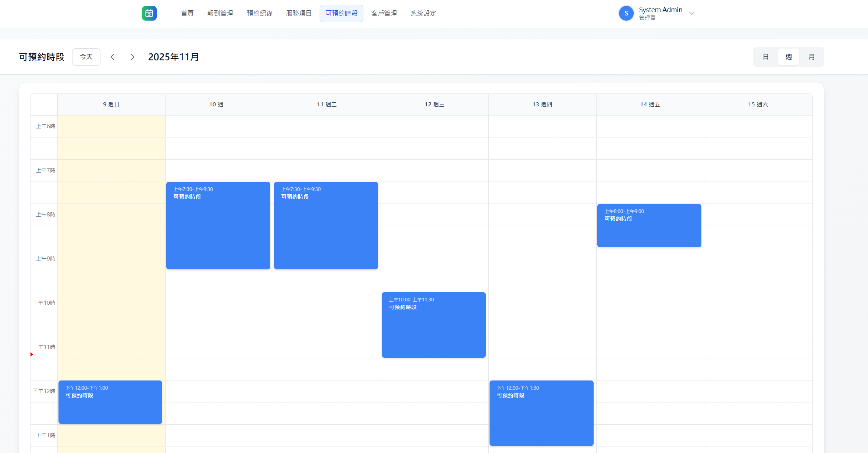
Task: Open the 報到管理 menu item
Action: (220, 14)
